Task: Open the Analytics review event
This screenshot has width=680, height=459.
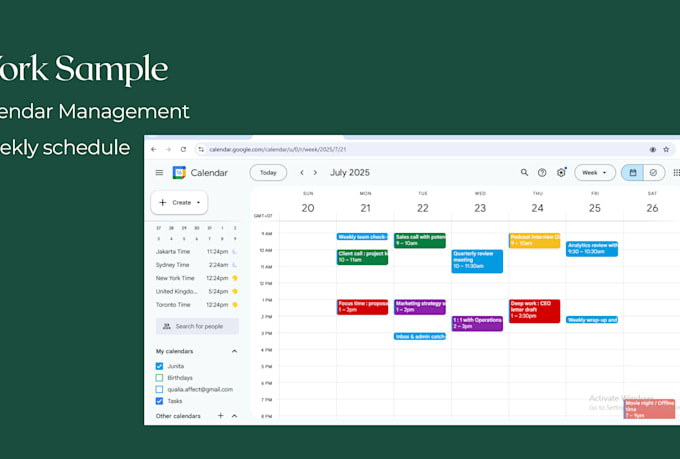Action: click(x=592, y=249)
